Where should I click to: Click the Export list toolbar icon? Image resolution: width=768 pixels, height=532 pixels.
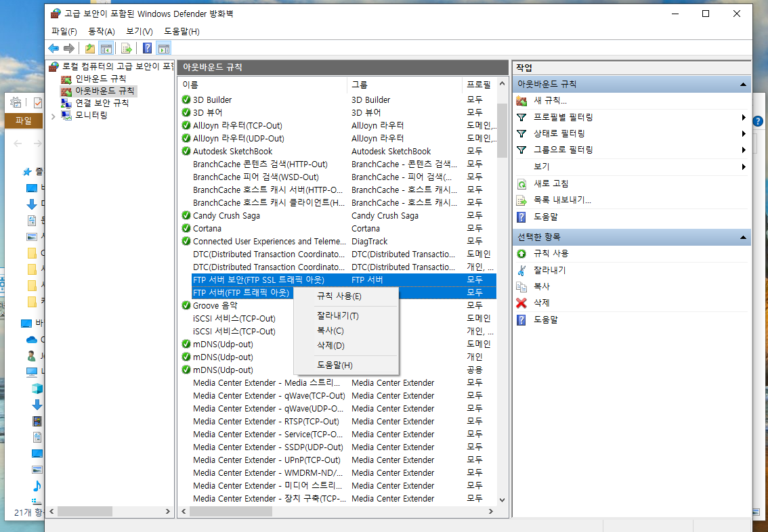pyautogui.click(x=127, y=48)
